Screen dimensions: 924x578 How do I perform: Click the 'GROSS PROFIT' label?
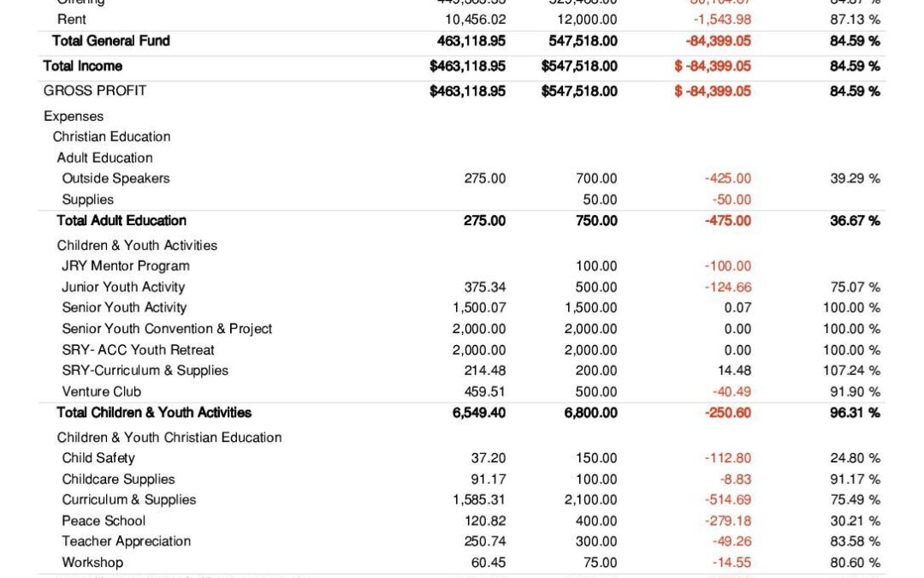[x=95, y=91]
